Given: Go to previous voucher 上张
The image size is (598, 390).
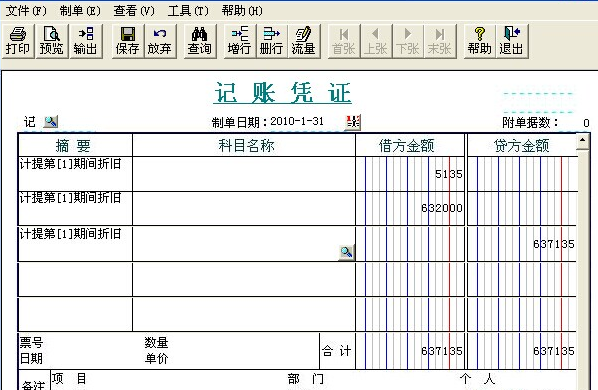Looking at the screenshot, I should (376, 41).
